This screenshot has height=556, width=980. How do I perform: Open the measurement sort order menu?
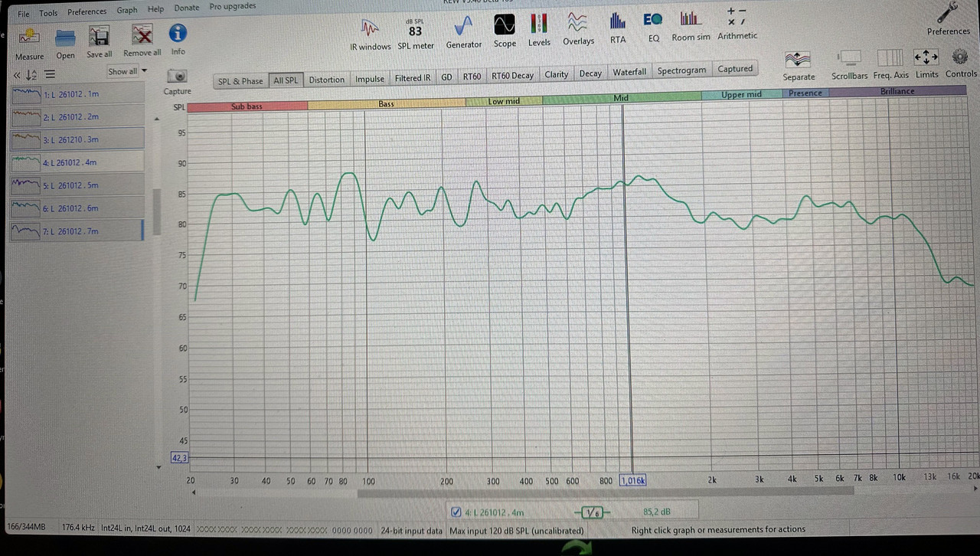click(x=32, y=74)
